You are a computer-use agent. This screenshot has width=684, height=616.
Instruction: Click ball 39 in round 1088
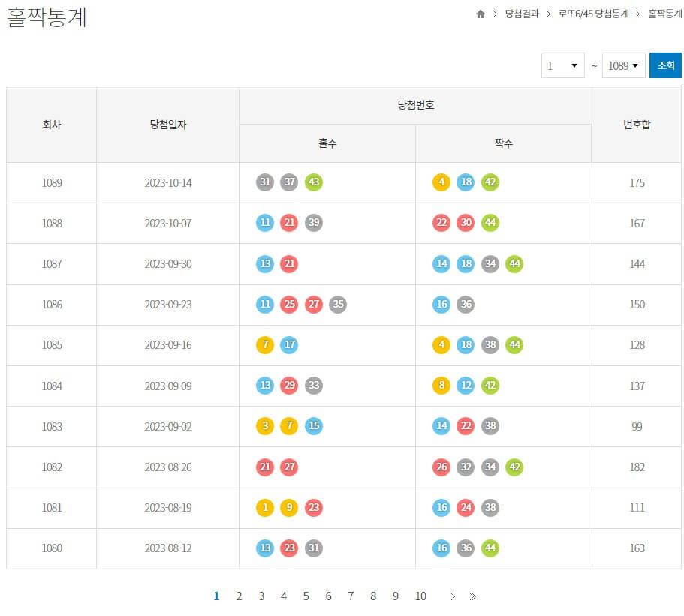(314, 222)
